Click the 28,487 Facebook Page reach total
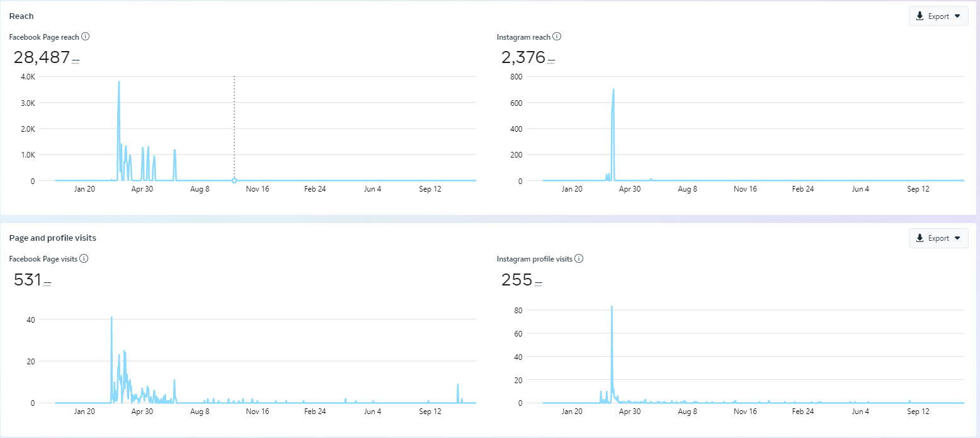980x438 pixels. click(42, 57)
